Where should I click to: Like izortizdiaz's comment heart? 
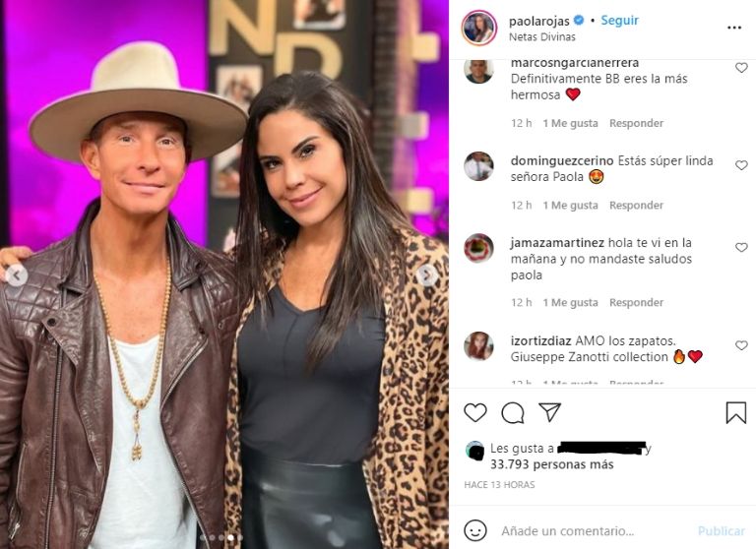tap(741, 345)
